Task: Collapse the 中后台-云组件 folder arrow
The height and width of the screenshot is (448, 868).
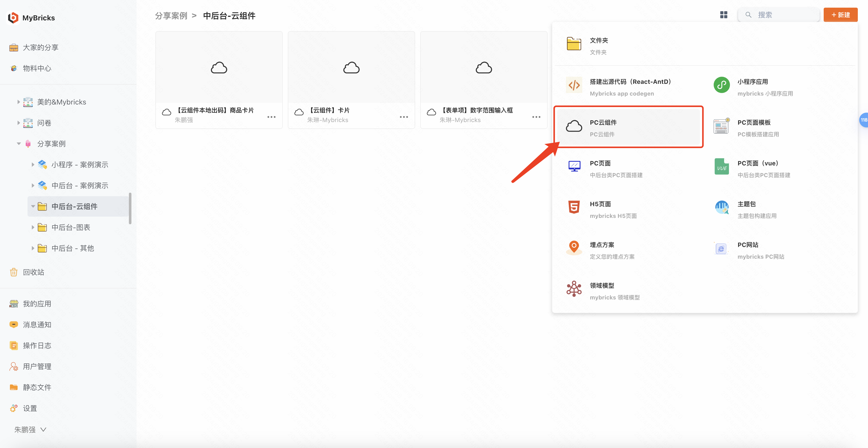Action: click(x=33, y=206)
